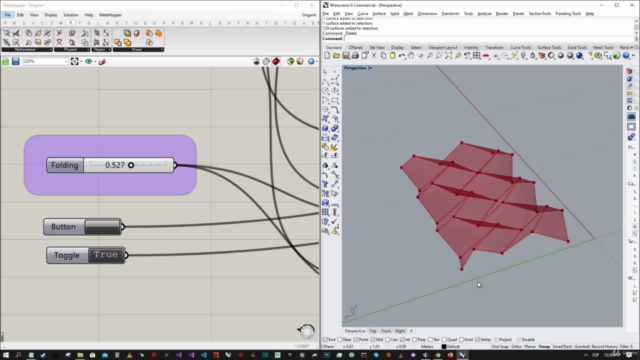640x360 pixels.
Task: Click the Cut scissors icon in Rhino toolbar
Action: [374, 56]
